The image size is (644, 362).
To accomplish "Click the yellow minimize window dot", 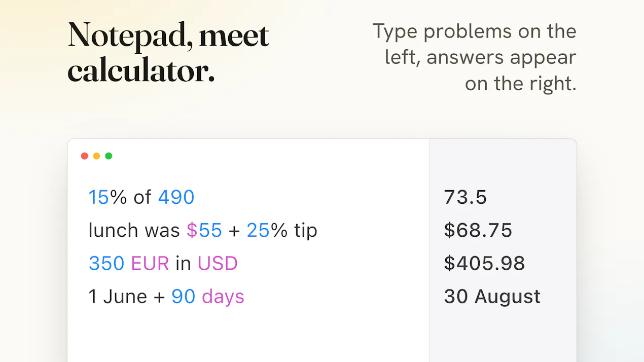I will (x=96, y=156).
